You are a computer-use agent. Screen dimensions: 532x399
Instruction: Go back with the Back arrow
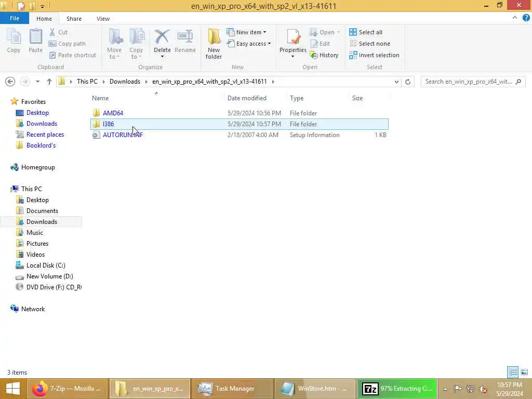coord(10,82)
